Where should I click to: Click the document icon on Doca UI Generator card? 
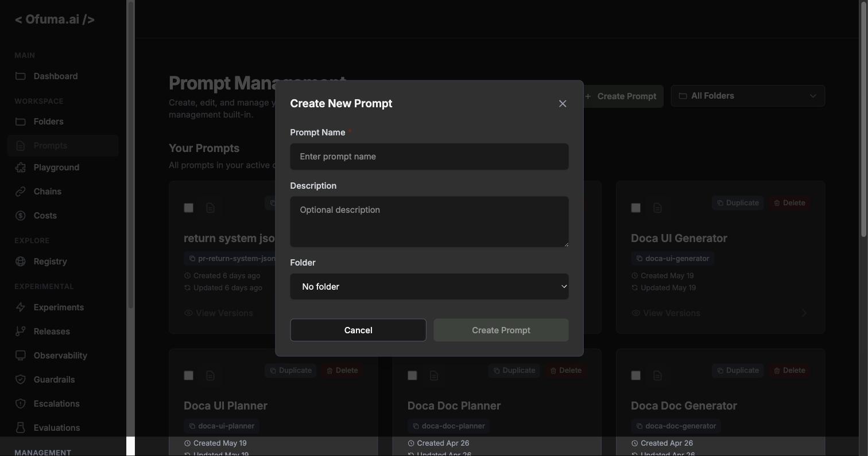657,208
